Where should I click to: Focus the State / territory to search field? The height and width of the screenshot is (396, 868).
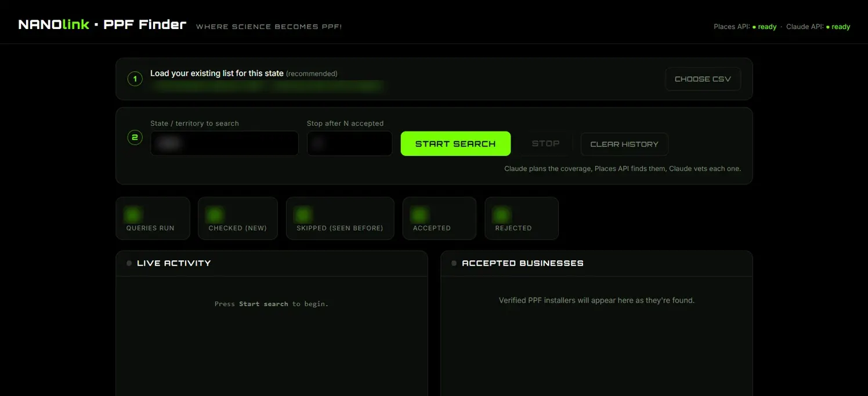[225, 143]
